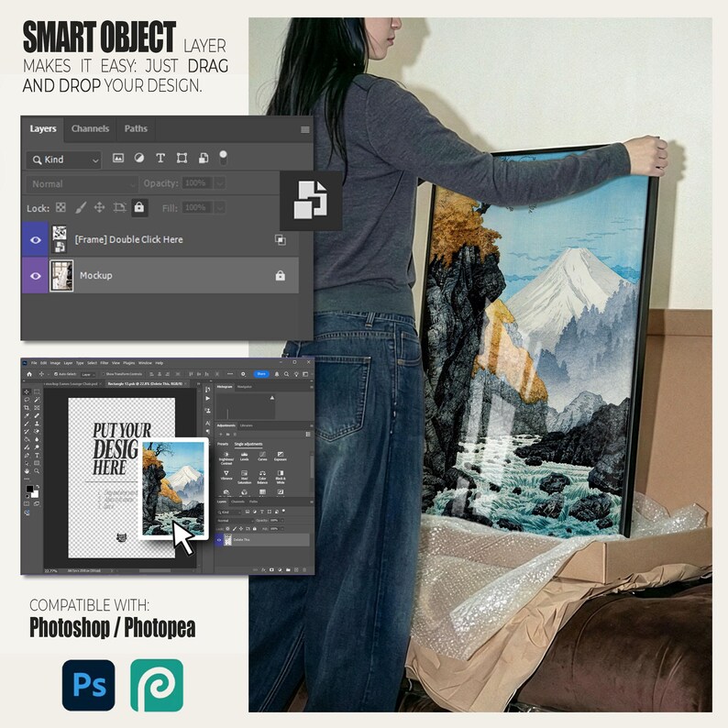Click the blue Share button
Viewport: 728px width, 728px height.
[x=261, y=374]
